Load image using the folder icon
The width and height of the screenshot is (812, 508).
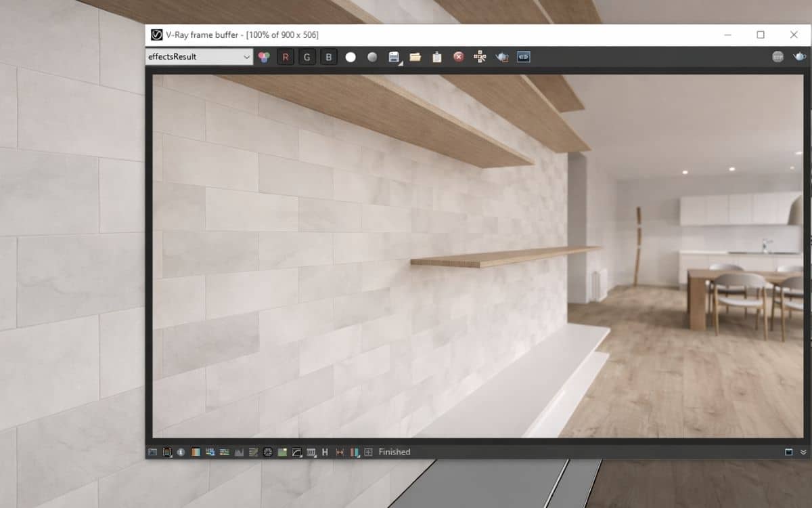pyautogui.click(x=415, y=57)
